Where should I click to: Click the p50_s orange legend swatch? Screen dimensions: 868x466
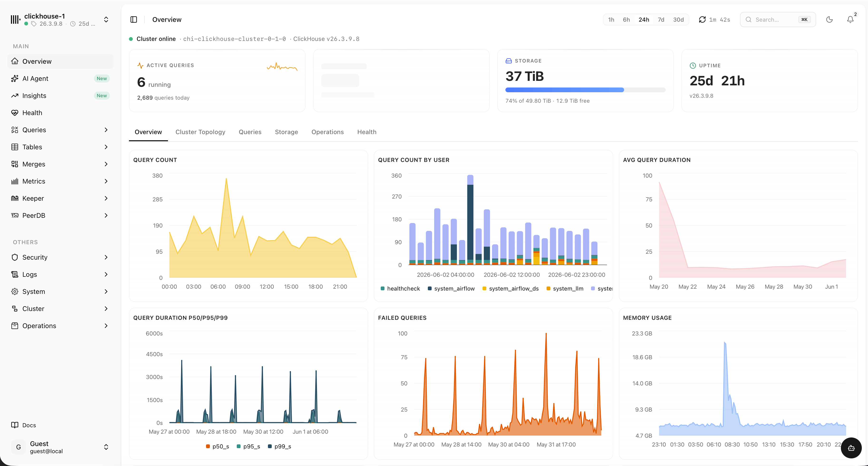coord(208,447)
